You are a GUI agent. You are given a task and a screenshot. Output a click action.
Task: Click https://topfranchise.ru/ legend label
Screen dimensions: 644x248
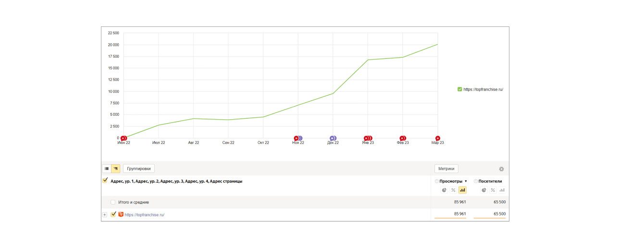tap(483, 89)
